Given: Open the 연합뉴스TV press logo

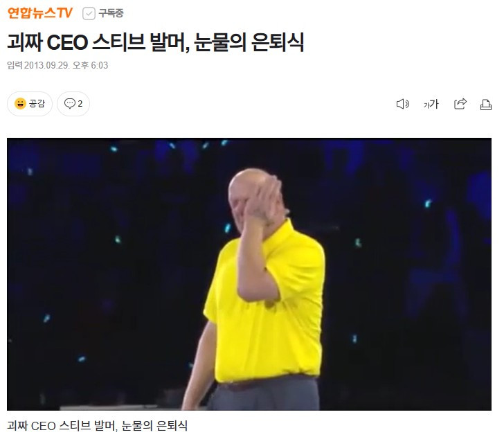Looking at the screenshot, I should 40,13.
